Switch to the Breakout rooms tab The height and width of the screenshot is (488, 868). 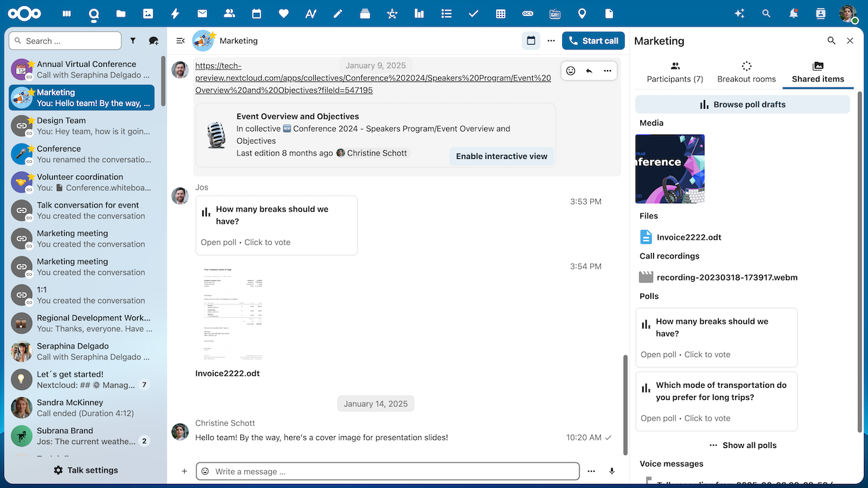pyautogui.click(x=746, y=73)
